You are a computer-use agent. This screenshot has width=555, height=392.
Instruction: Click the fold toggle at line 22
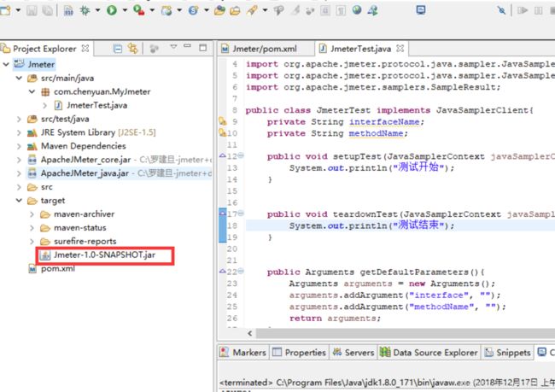pyautogui.click(x=241, y=272)
